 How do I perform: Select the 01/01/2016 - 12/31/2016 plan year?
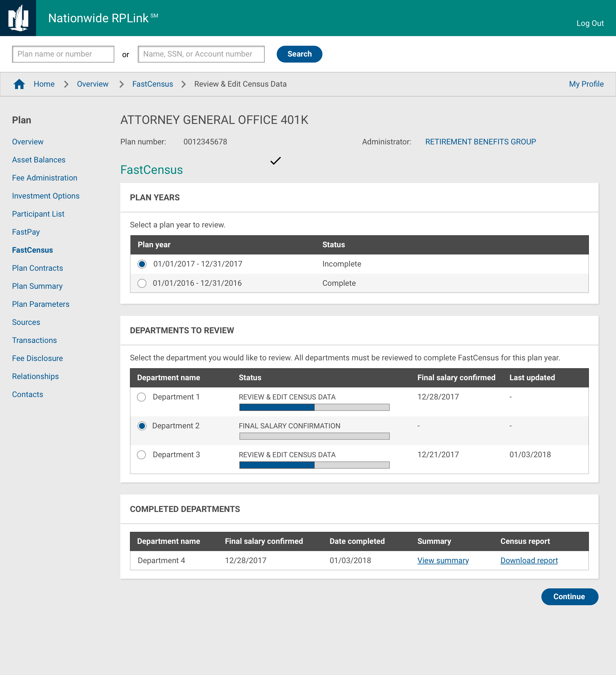[x=142, y=283]
